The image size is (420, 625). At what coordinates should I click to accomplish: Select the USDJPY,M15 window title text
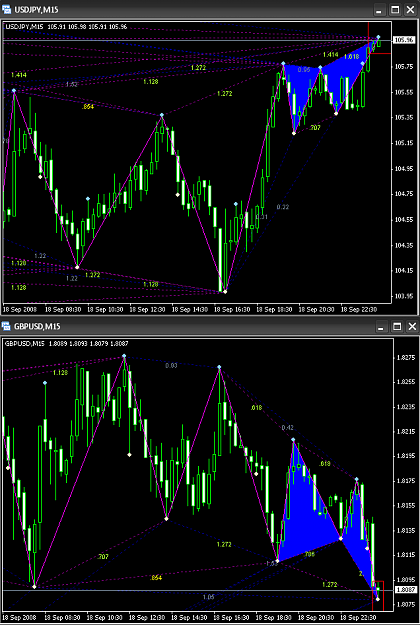coord(34,10)
